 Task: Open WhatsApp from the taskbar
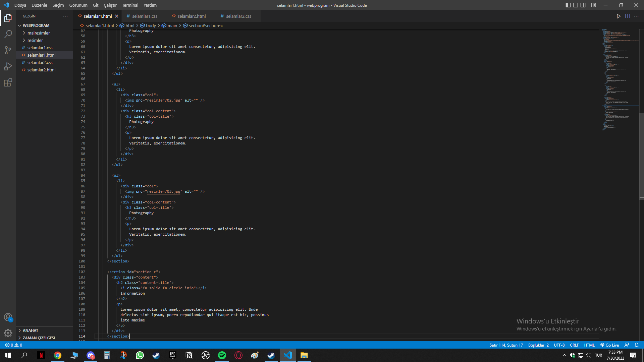tap(140, 355)
